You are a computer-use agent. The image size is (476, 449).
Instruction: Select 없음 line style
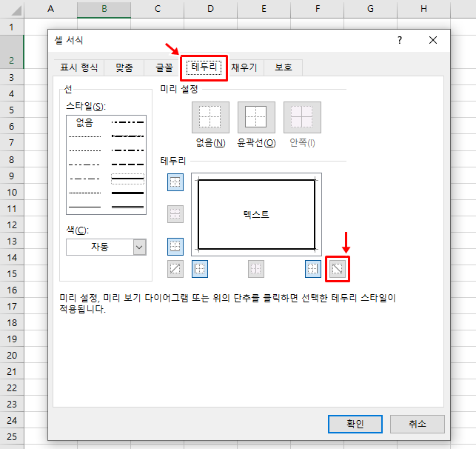[84, 122]
